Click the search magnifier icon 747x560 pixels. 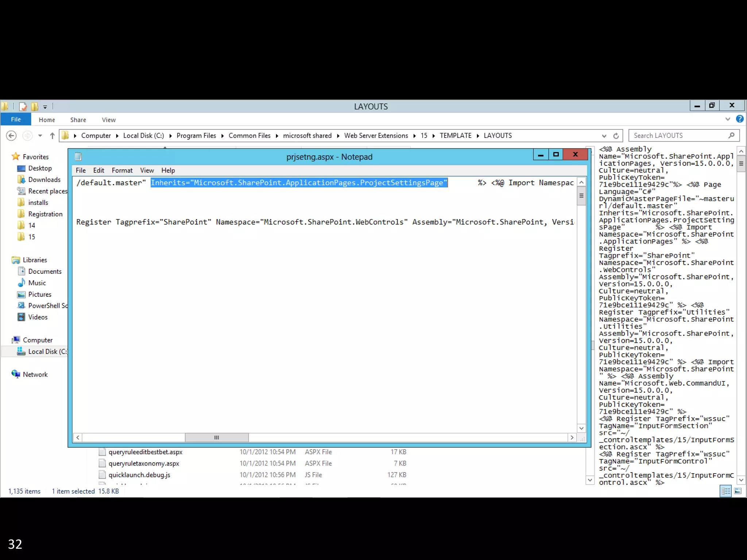point(731,135)
